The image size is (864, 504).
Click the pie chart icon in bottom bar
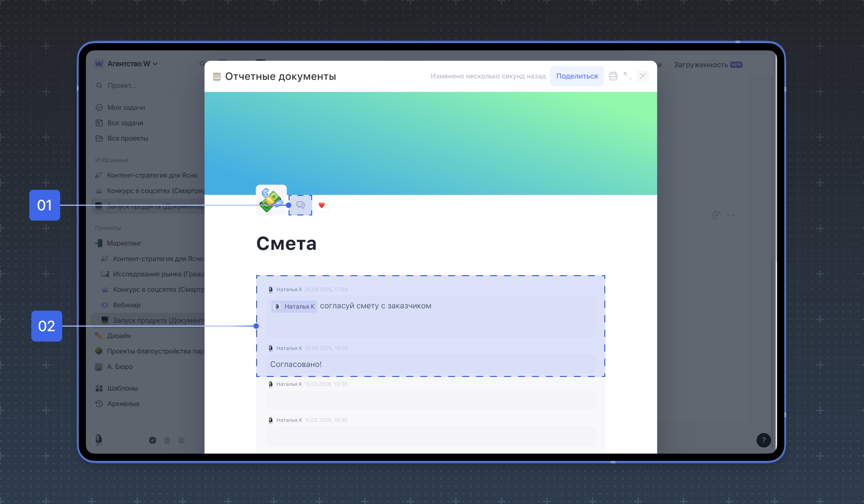pos(182,440)
